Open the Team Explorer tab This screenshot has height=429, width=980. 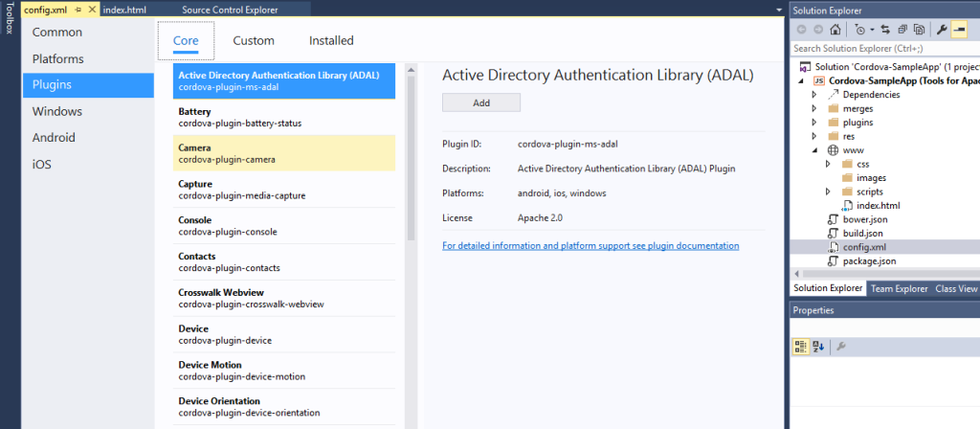pyautogui.click(x=899, y=288)
